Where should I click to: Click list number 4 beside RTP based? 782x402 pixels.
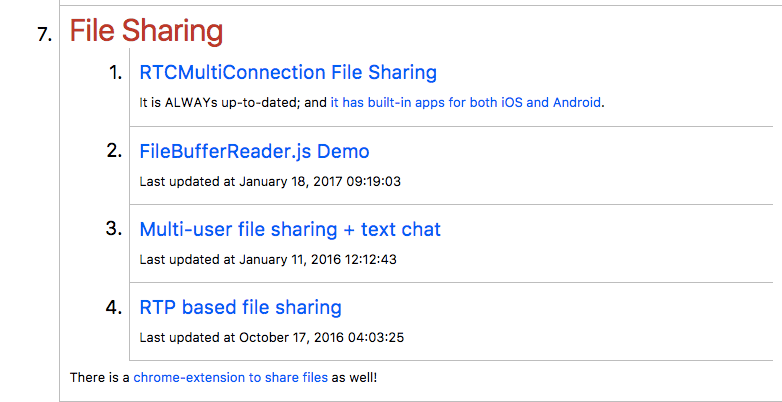click(x=114, y=308)
